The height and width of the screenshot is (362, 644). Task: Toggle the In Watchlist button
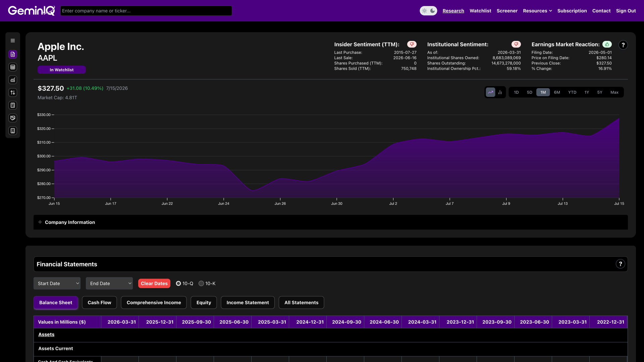[62, 70]
